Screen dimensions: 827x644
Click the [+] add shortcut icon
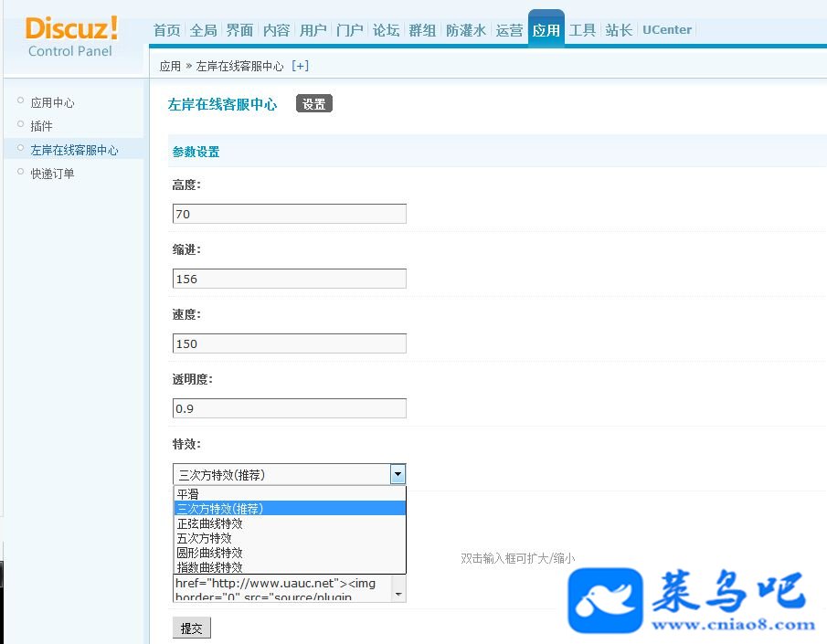pyautogui.click(x=300, y=66)
